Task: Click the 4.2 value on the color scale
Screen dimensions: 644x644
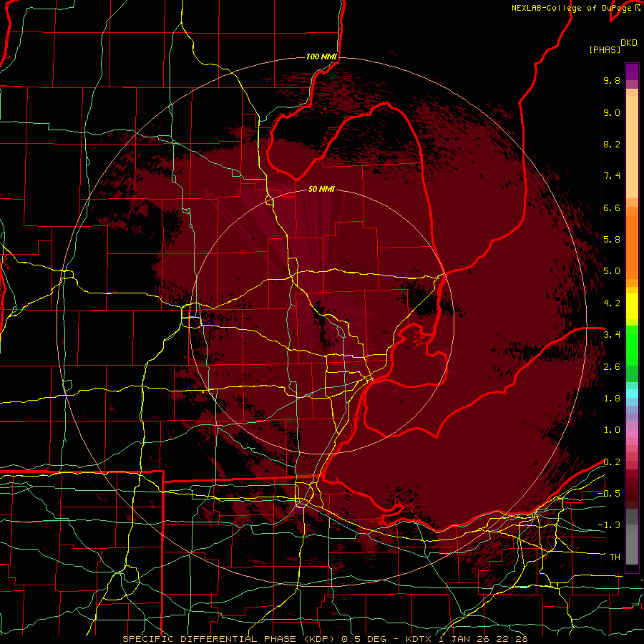Action: [x=612, y=303]
